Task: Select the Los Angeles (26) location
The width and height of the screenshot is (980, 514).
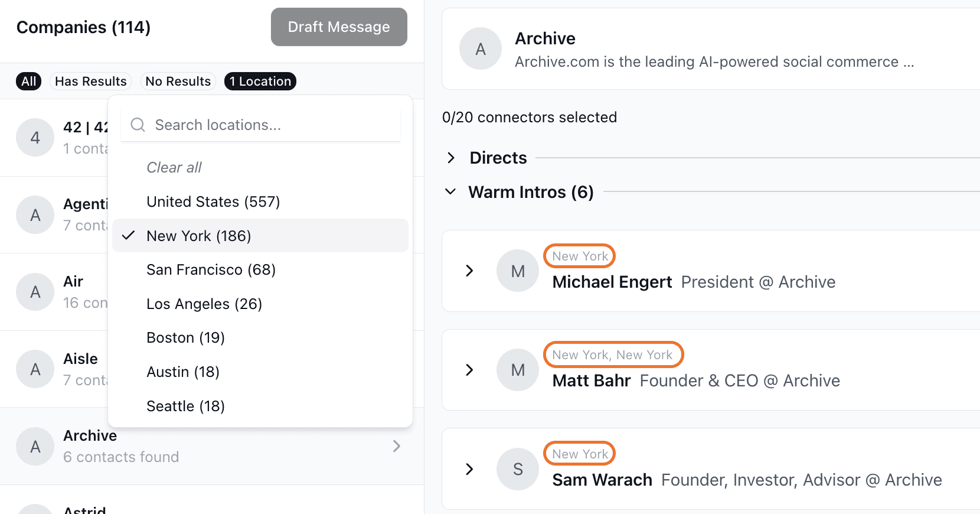Action: coord(204,304)
